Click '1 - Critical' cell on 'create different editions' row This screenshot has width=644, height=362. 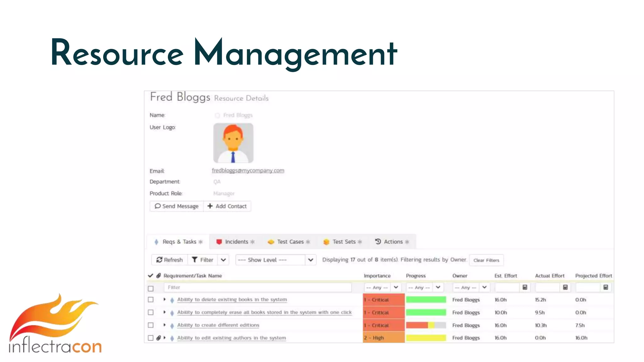point(384,325)
